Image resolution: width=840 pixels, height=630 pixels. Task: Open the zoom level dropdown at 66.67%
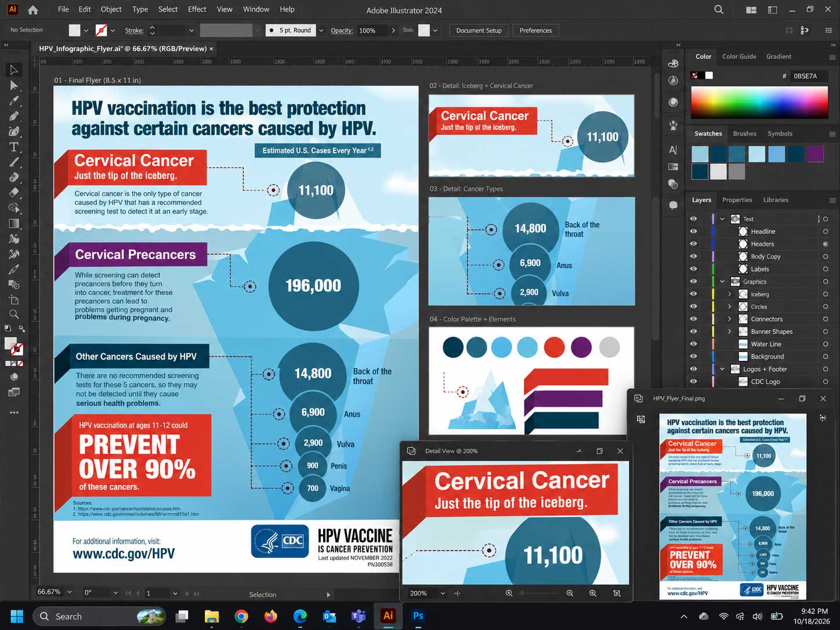(70, 592)
